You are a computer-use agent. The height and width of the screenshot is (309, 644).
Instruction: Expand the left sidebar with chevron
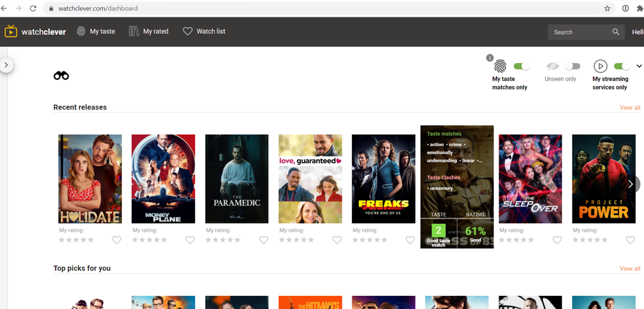point(6,65)
